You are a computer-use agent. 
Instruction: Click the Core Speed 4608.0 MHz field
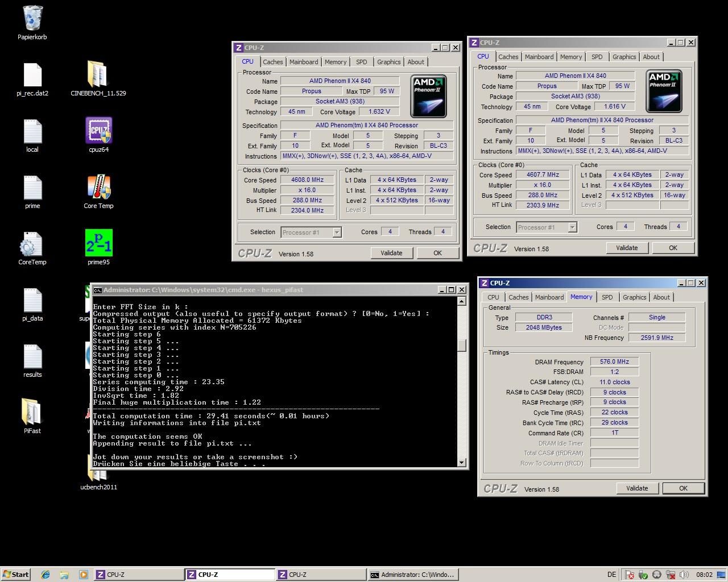[x=307, y=180]
